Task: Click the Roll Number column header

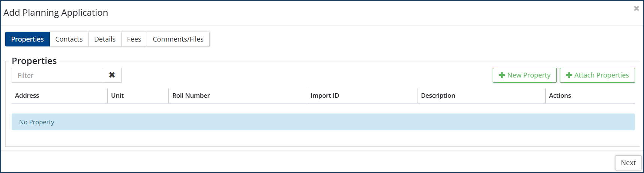Action: pos(191,95)
